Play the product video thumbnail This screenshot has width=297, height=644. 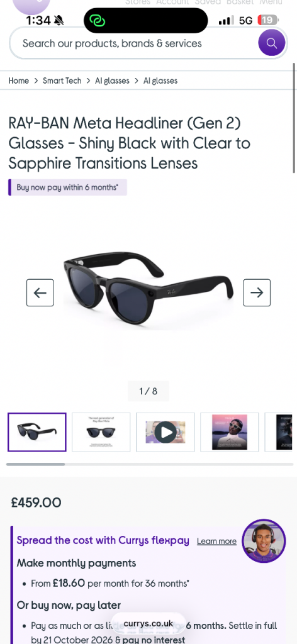165,432
